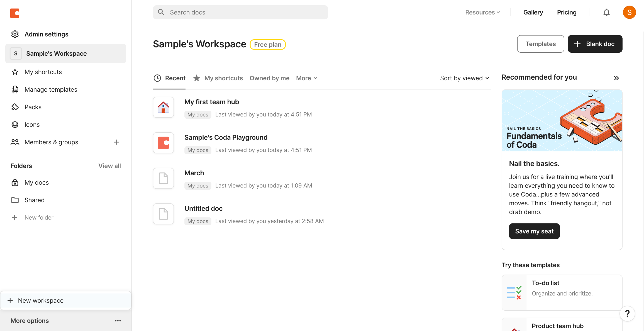Click plus icon beside Members & groups

pyautogui.click(x=116, y=142)
